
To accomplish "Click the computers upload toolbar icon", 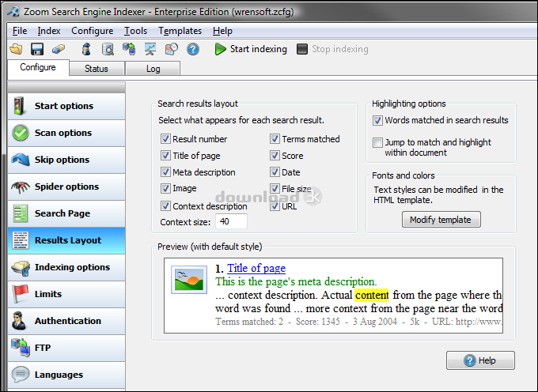I will click(129, 49).
